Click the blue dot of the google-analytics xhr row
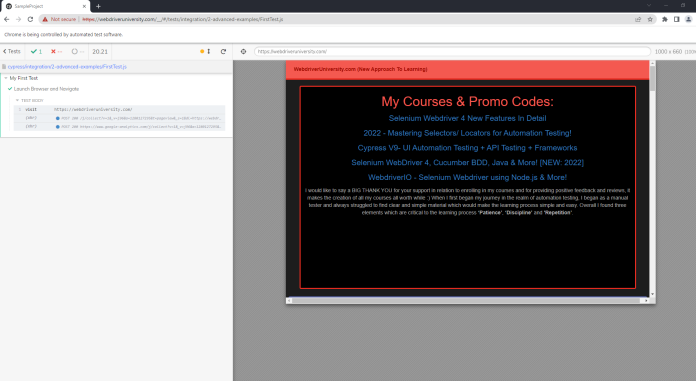The width and height of the screenshot is (697, 382). pos(58,127)
